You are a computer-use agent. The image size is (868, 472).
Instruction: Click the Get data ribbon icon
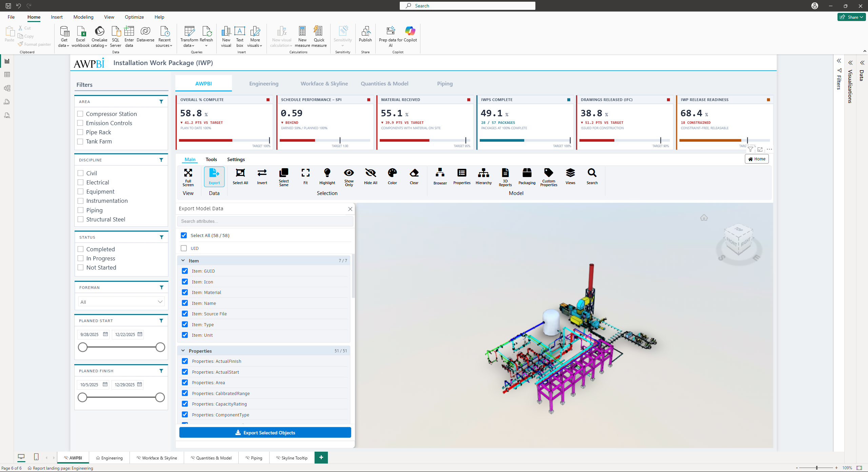tap(64, 37)
